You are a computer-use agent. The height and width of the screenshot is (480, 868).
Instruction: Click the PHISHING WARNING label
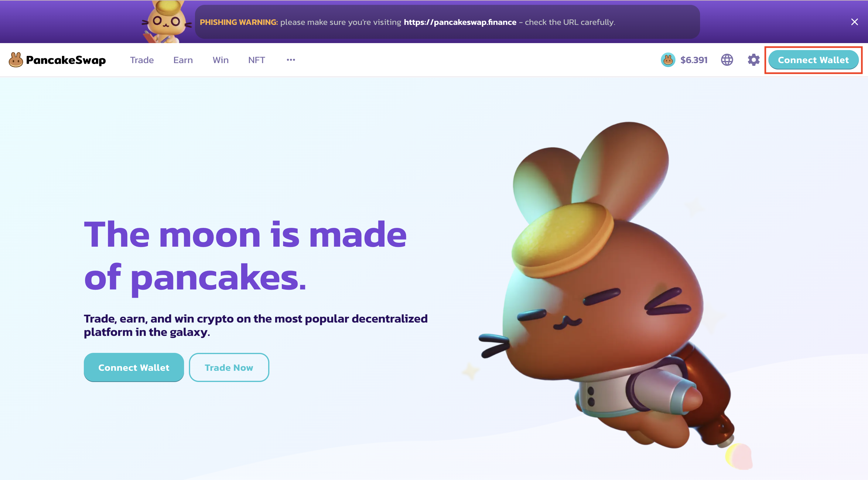[239, 22]
